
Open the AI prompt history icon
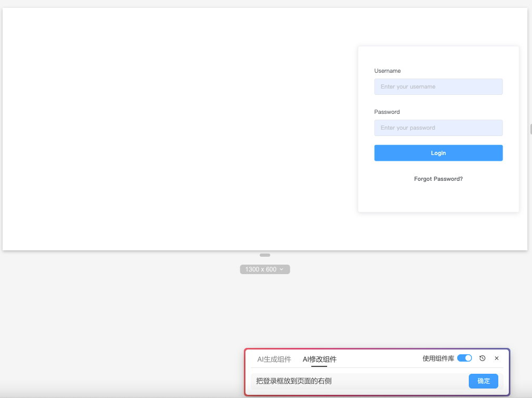tap(482, 358)
